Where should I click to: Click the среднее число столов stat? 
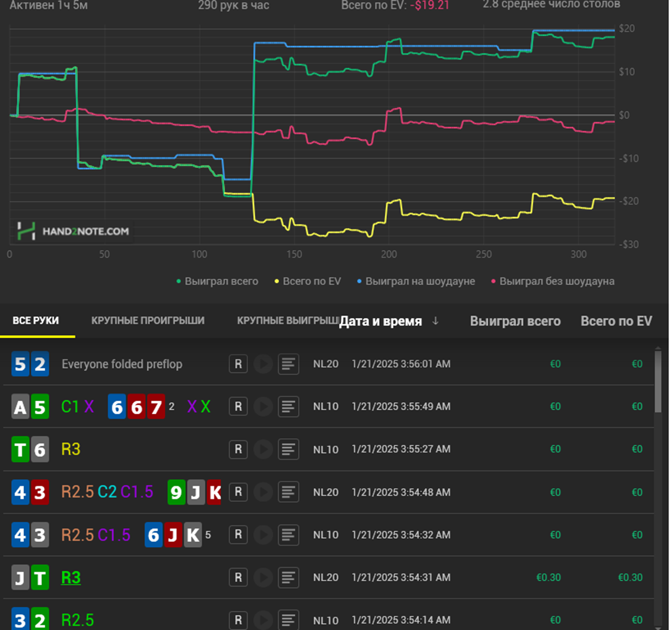click(552, 5)
